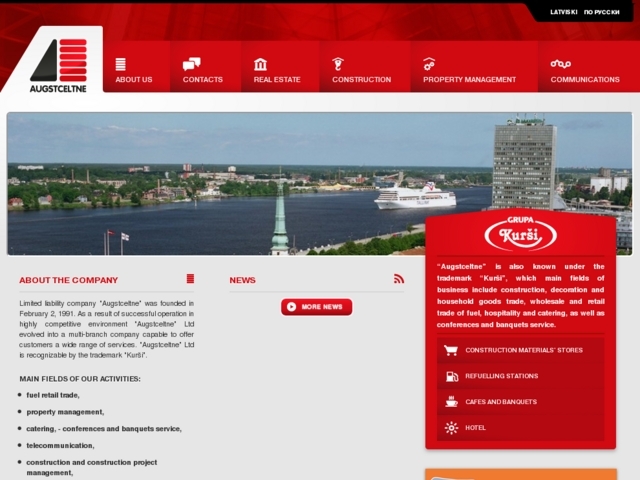
Task: Click the Real Estate building icon
Action: (260, 64)
